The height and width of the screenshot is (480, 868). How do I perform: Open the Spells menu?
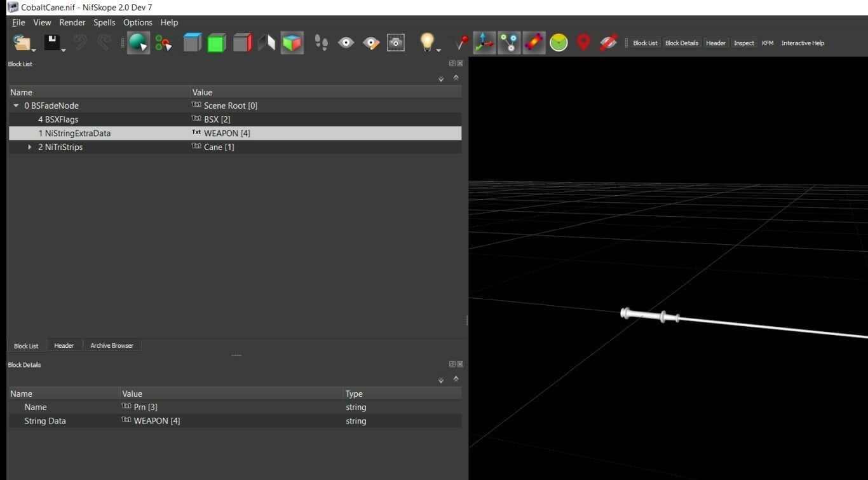(x=104, y=22)
